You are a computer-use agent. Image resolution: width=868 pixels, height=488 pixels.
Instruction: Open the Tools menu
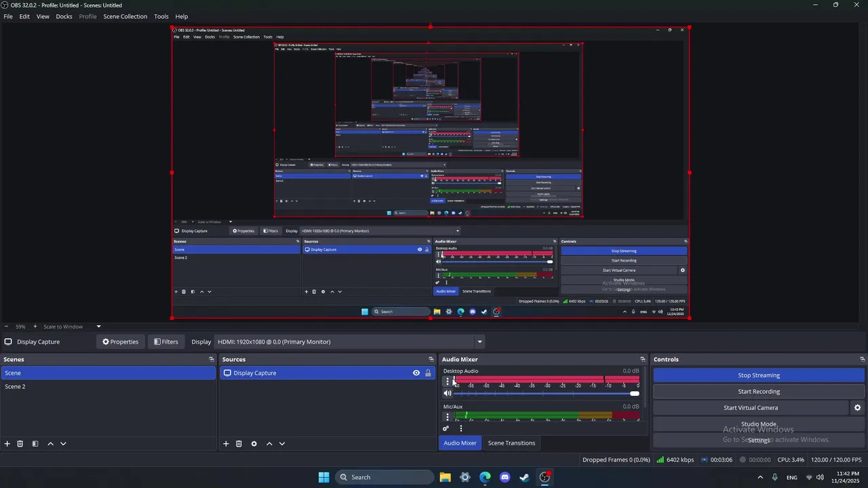[161, 16]
